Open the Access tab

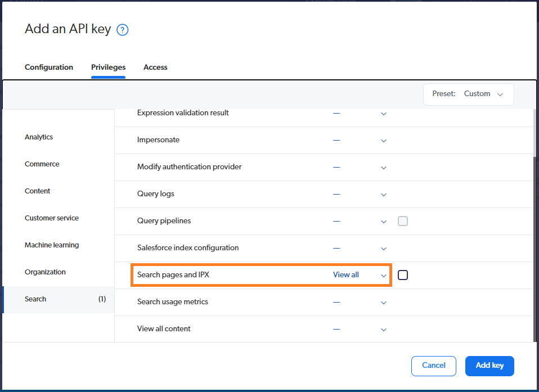point(155,67)
